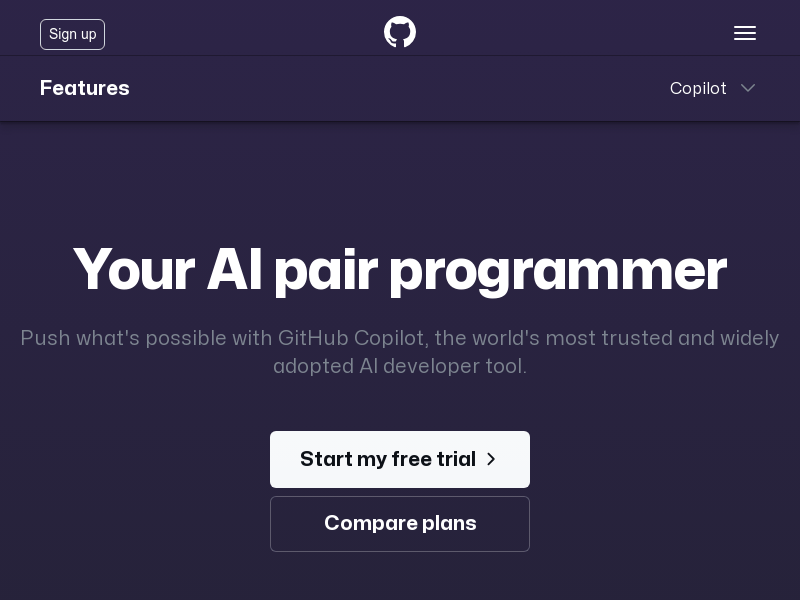View Copilot plans comparison
The height and width of the screenshot is (600, 800).
click(x=399, y=523)
